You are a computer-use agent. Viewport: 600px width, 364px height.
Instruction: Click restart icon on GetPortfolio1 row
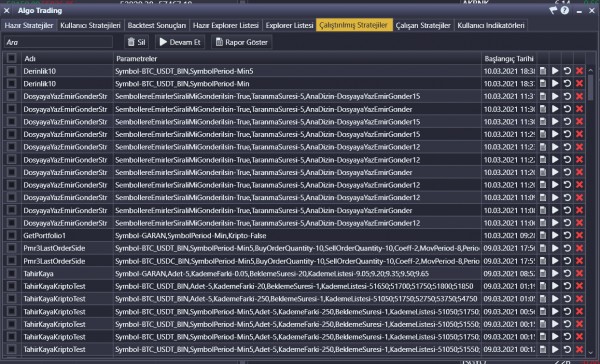567,235
